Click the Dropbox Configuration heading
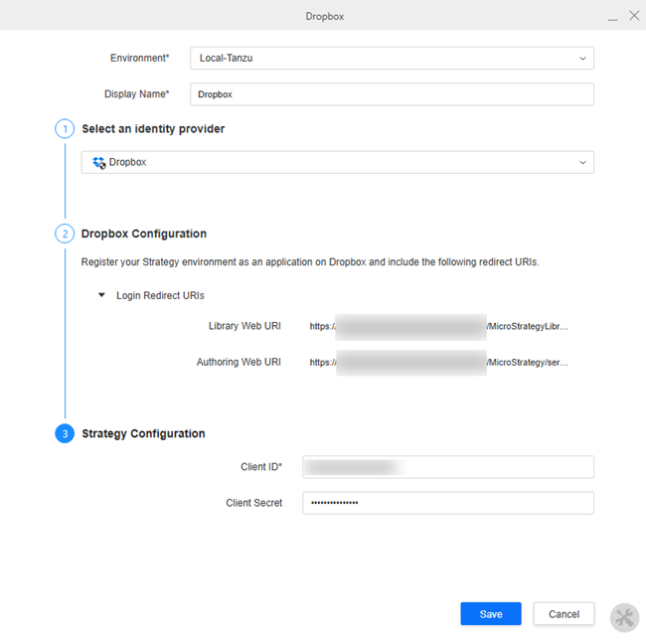The height and width of the screenshot is (644, 646). pos(144,234)
